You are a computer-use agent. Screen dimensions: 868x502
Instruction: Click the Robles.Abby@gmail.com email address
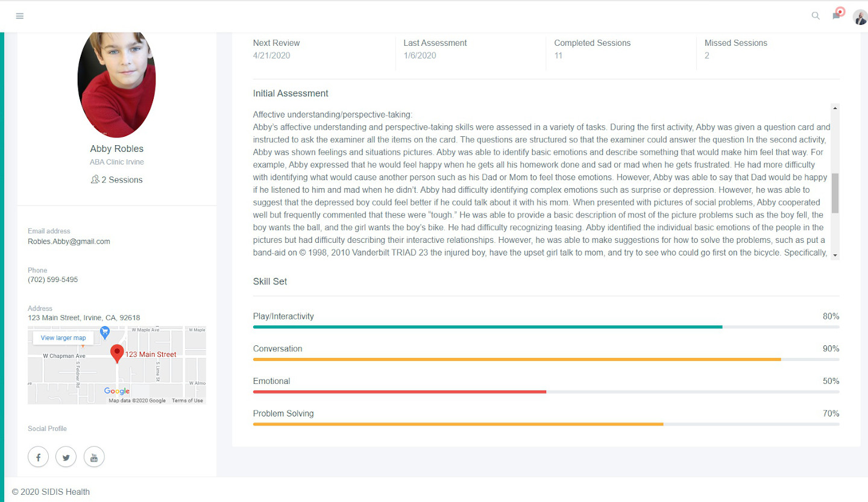tap(69, 242)
